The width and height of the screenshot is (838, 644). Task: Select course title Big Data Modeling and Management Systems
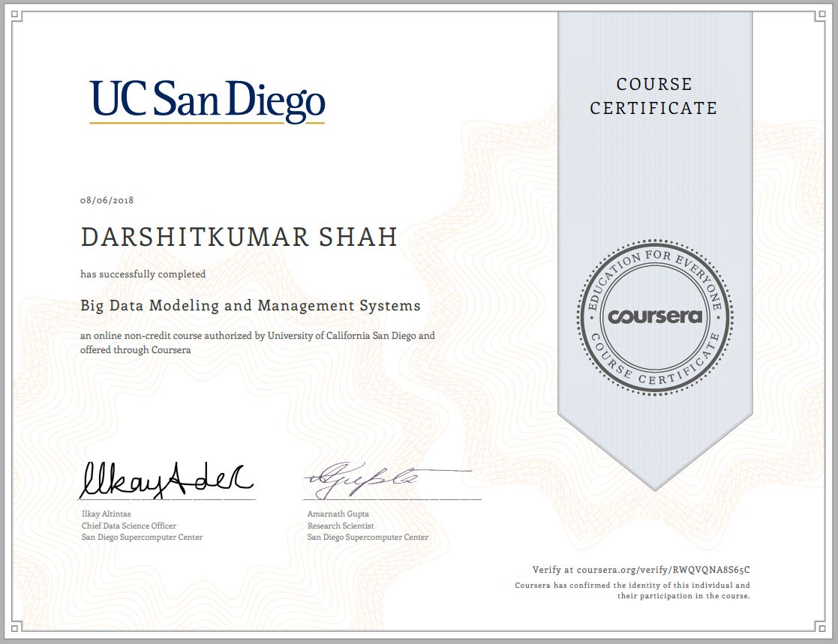[250, 305]
